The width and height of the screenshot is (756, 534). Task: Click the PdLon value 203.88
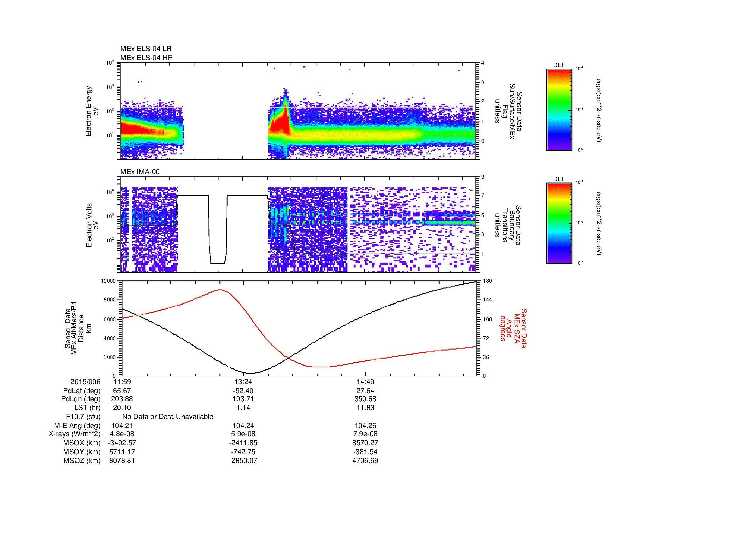(122, 399)
